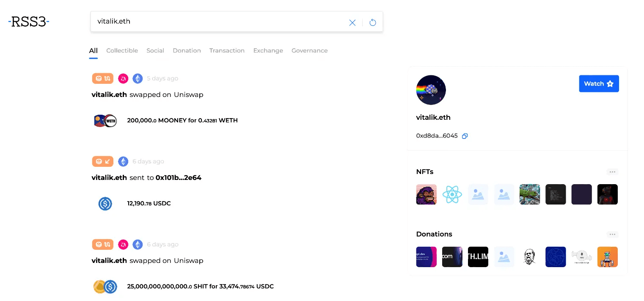Viewport: 644px width, 301px height.
Task: Open the placeholder image in Donations
Action: tap(504, 257)
